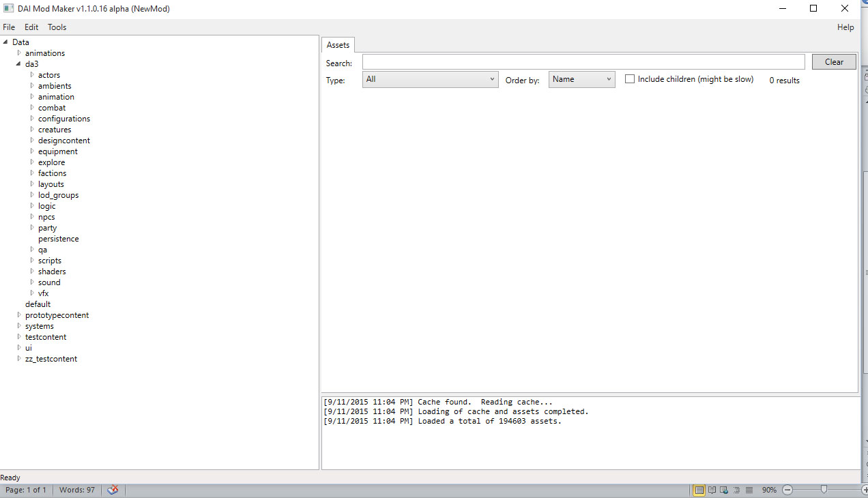Select the party tree item

click(x=48, y=228)
